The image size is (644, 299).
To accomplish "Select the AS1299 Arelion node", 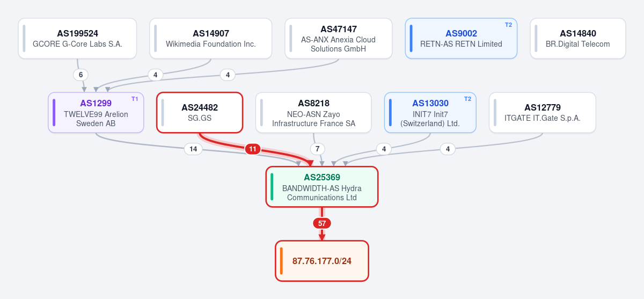I will click(x=96, y=112).
